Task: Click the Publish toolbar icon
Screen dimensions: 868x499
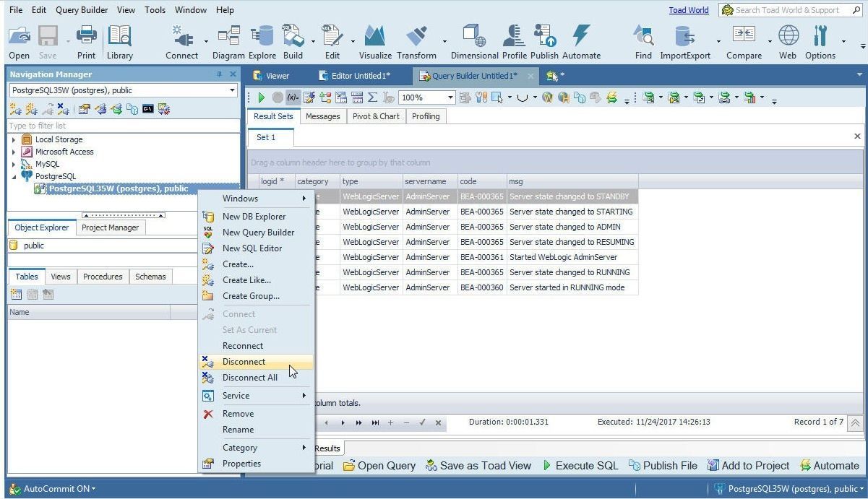Action: point(544,42)
